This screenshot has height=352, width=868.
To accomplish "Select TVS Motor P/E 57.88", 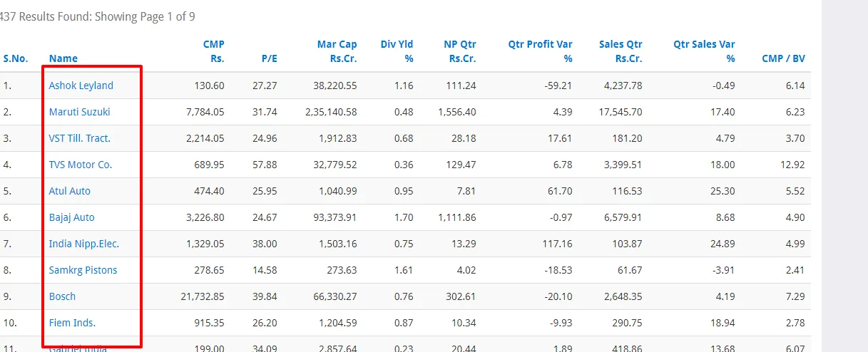I will pos(265,165).
